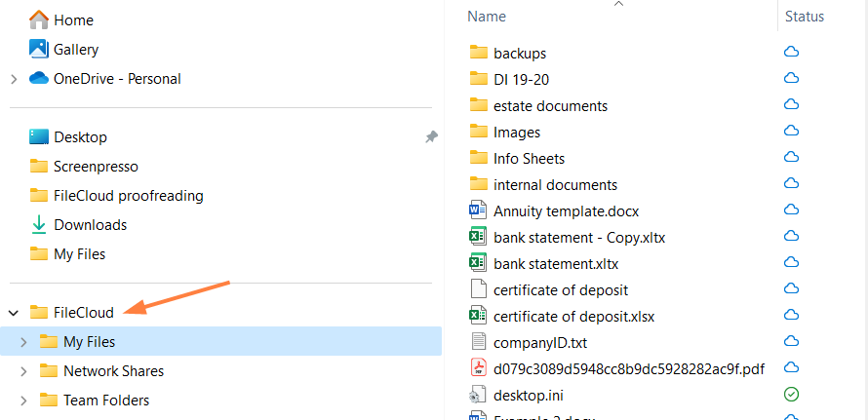Select FileCloud proofreading pinned folder
Screen dimensions: 868x420
point(128,196)
